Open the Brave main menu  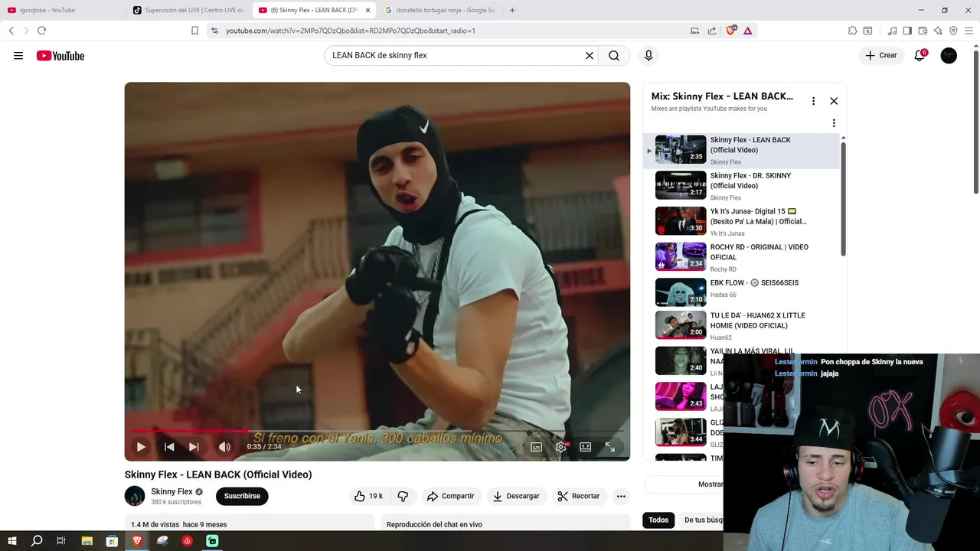click(969, 31)
